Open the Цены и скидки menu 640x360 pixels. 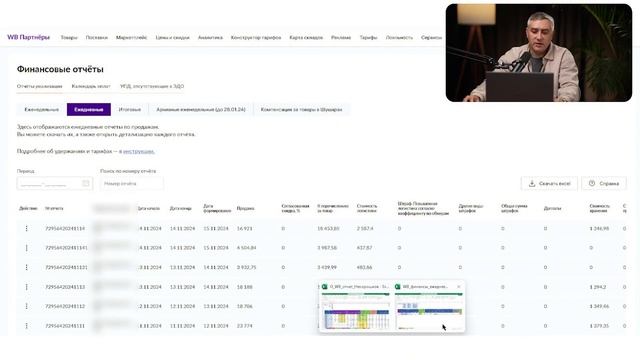(x=173, y=38)
